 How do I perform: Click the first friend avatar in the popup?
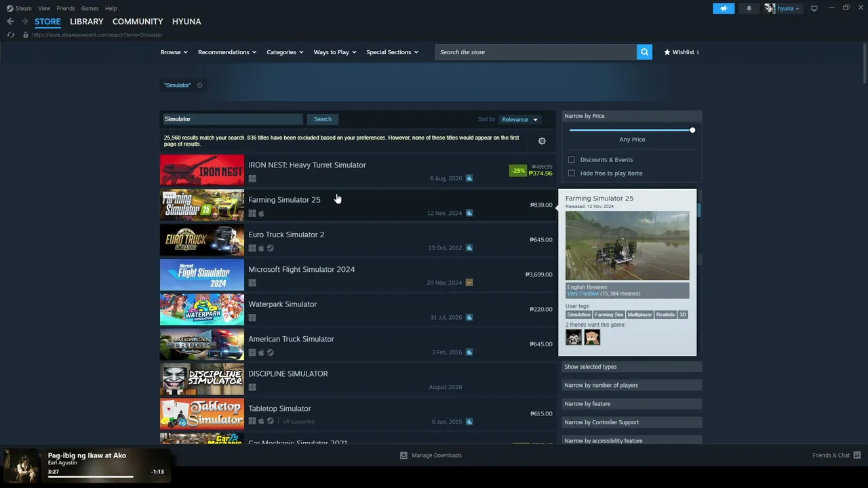pyautogui.click(x=574, y=337)
